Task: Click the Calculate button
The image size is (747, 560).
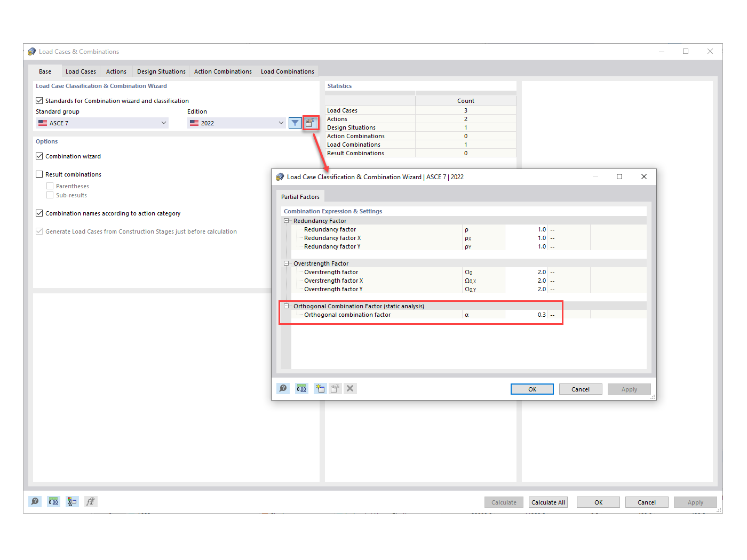Action: pos(504,502)
